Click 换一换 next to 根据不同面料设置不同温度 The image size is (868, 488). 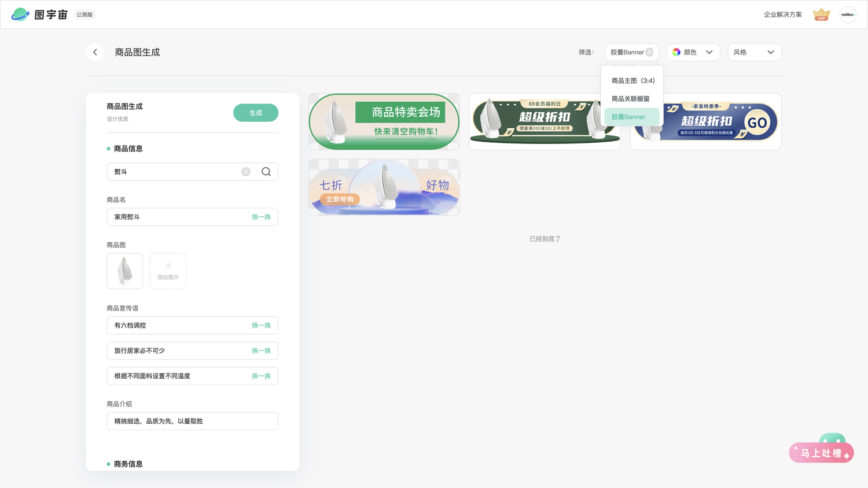coord(261,376)
